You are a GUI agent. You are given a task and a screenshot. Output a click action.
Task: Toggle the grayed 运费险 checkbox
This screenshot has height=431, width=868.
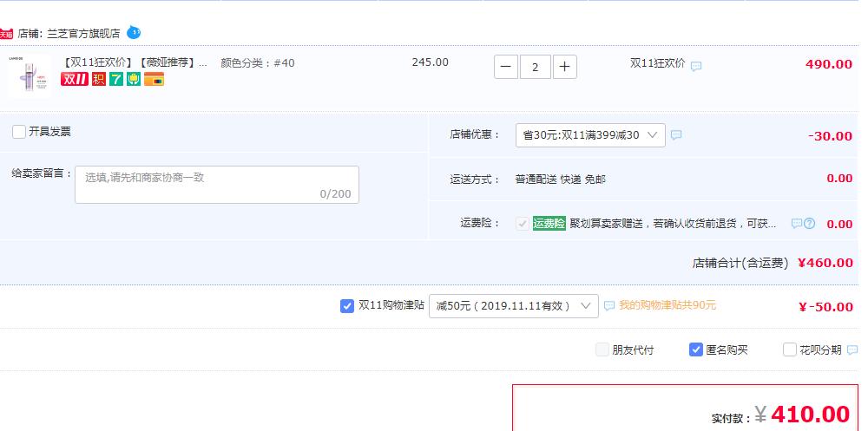[522, 224]
